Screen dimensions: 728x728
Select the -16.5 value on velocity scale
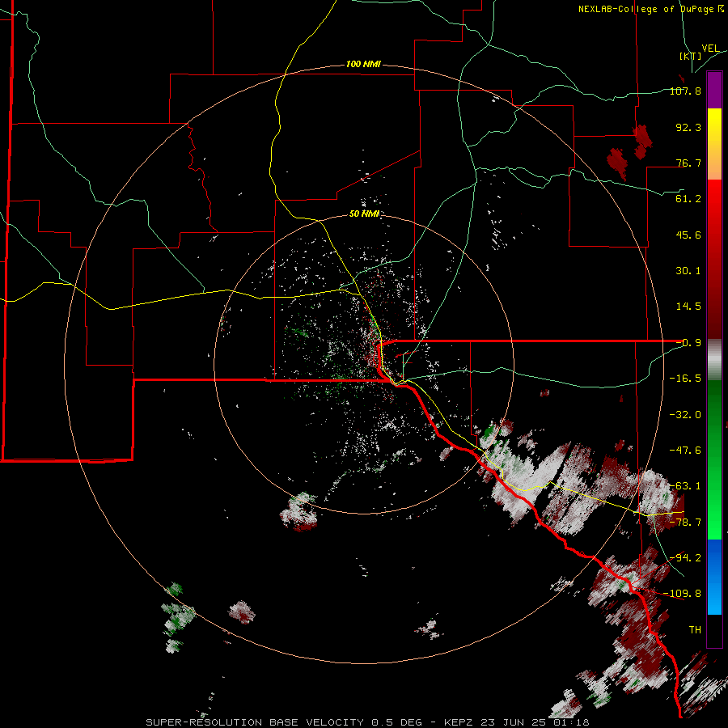pos(685,379)
